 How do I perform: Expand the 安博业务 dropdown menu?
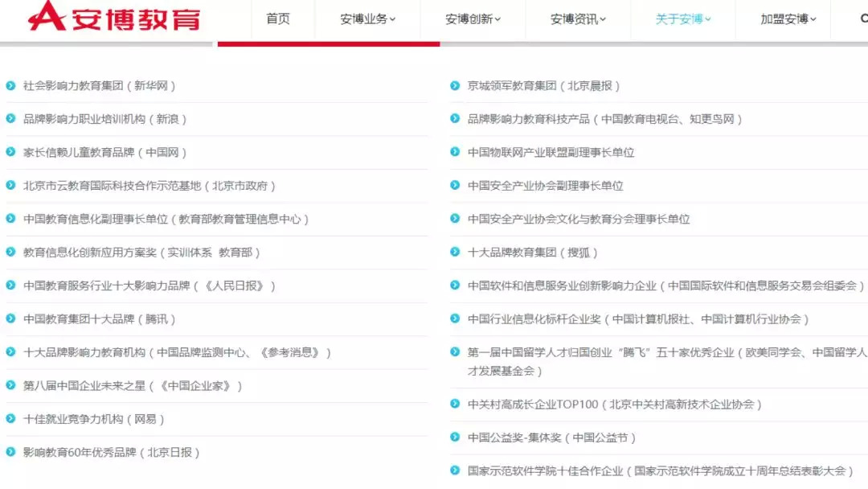pyautogui.click(x=367, y=19)
